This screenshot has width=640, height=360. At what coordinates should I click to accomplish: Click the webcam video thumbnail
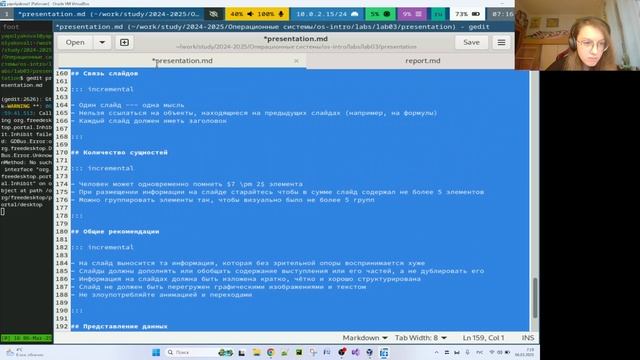click(x=577, y=35)
